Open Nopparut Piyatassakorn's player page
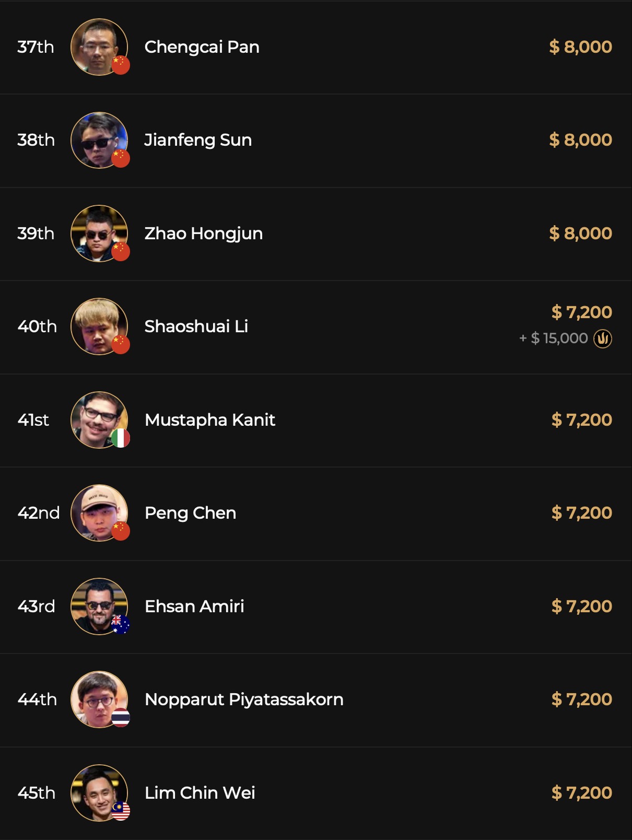Viewport: 632px width, 840px height. [x=244, y=699]
